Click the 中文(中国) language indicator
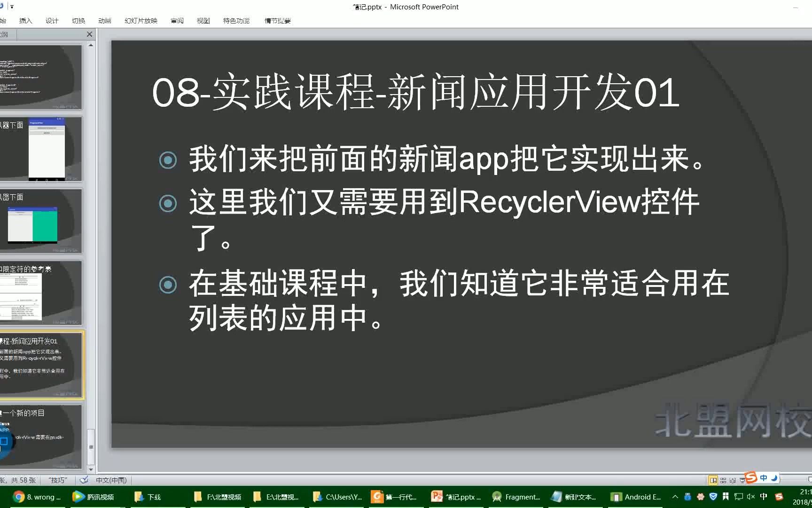This screenshot has width=812, height=508. [x=111, y=480]
